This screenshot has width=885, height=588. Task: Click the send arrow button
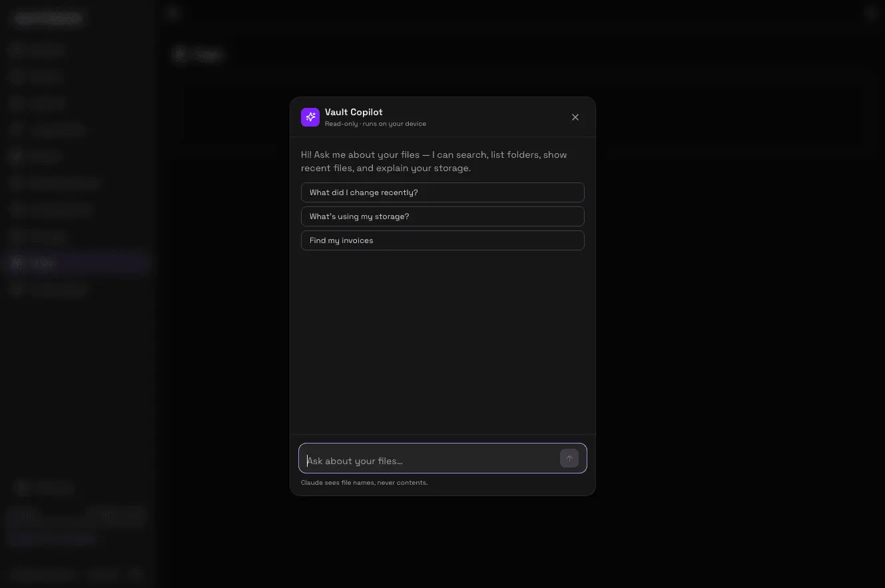point(569,458)
